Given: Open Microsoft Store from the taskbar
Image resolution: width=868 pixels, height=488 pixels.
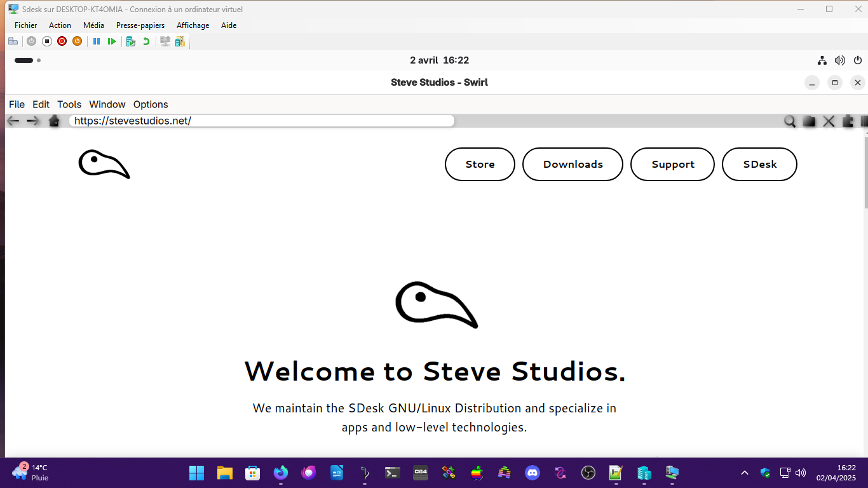Looking at the screenshot, I should click(x=253, y=473).
